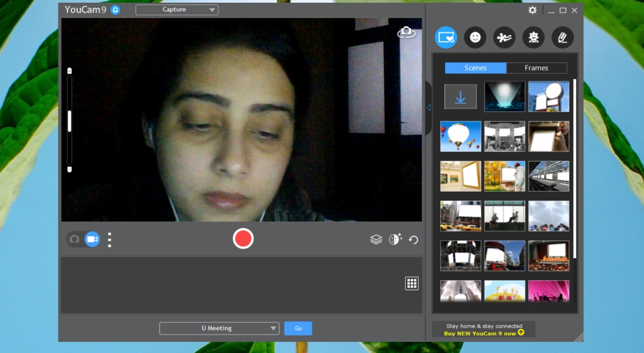Collapse the effects panel with left arrow
This screenshot has width=644, height=353.
[428, 107]
